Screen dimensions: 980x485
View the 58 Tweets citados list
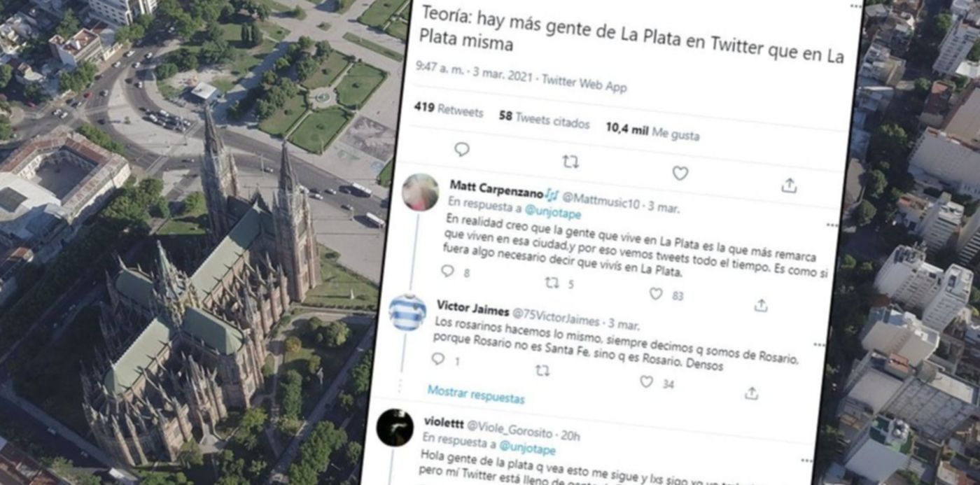click(544, 120)
